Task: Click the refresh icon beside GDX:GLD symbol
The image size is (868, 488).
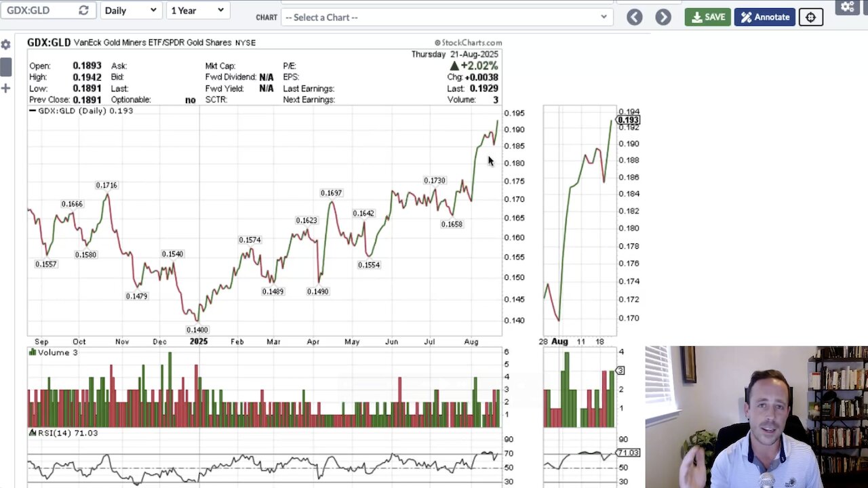Action: point(83,10)
